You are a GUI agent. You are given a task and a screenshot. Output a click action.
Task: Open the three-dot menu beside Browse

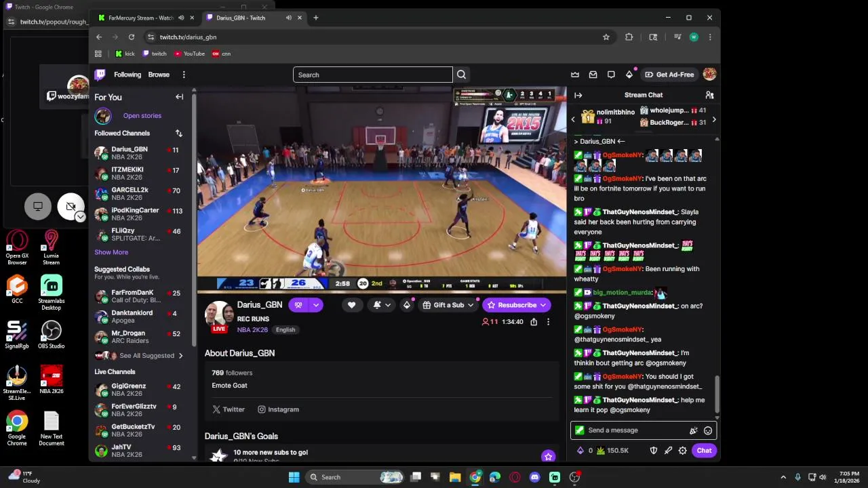coord(184,75)
